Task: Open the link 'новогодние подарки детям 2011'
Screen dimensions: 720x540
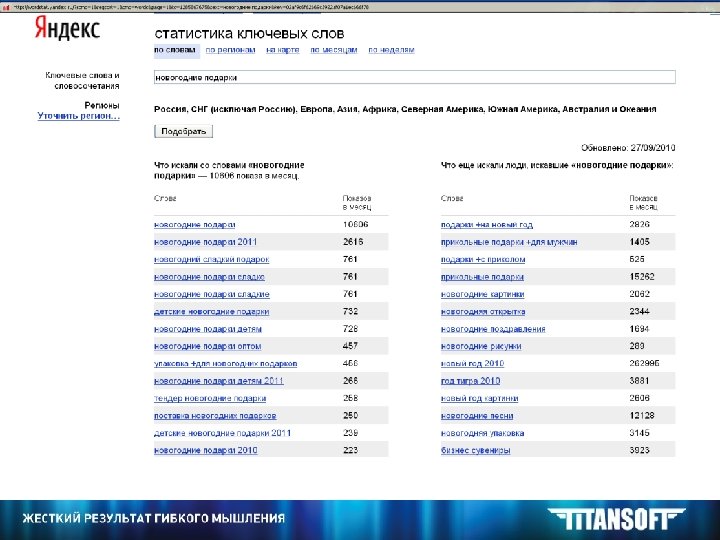Action: click(x=219, y=381)
